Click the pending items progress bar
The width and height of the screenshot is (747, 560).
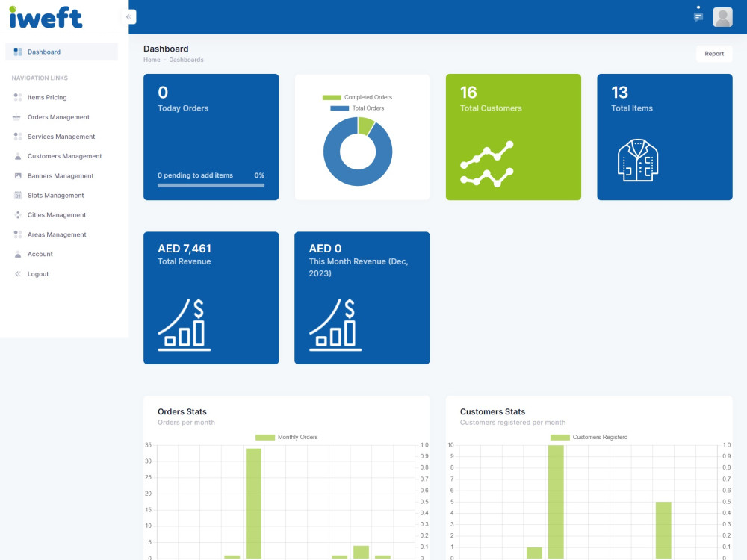pos(211,186)
